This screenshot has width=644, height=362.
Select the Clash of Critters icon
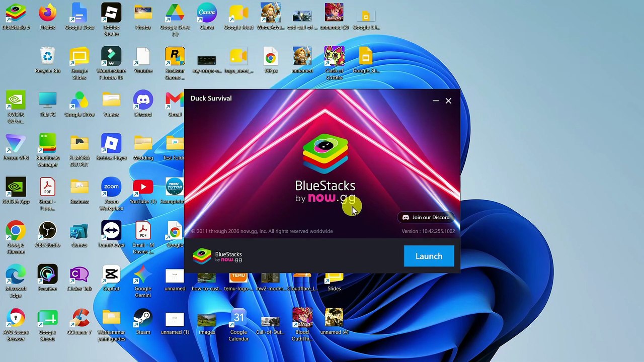click(x=334, y=64)
